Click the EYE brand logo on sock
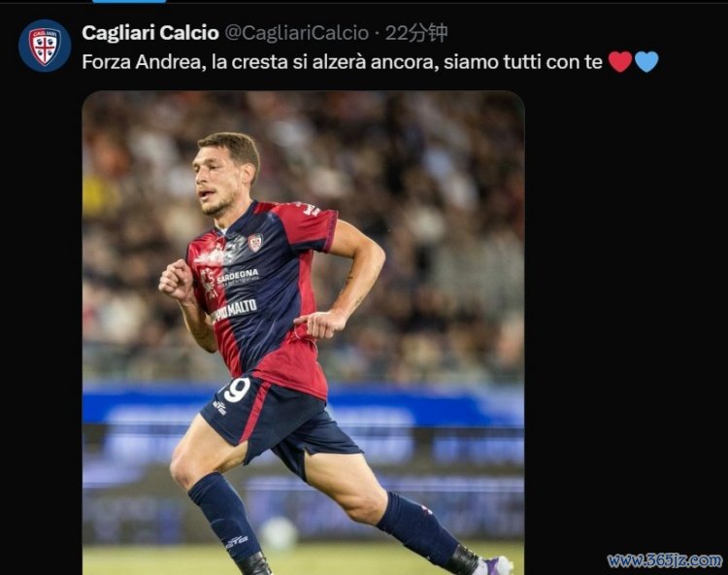 [237, 542]
